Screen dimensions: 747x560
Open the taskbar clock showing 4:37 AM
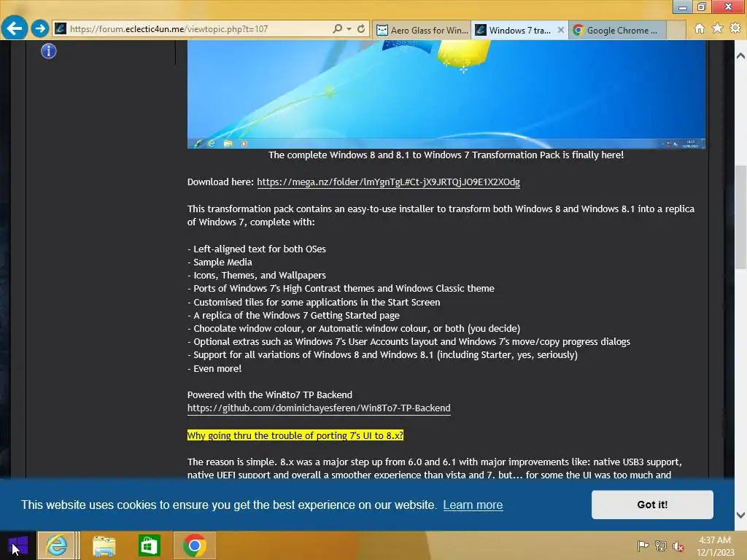click(x=715, y=546)
